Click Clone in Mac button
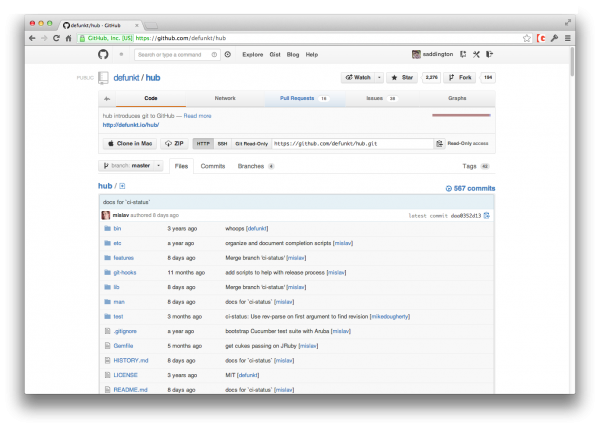The width and height of the screenshot is (600, 428). coord(130,143)
